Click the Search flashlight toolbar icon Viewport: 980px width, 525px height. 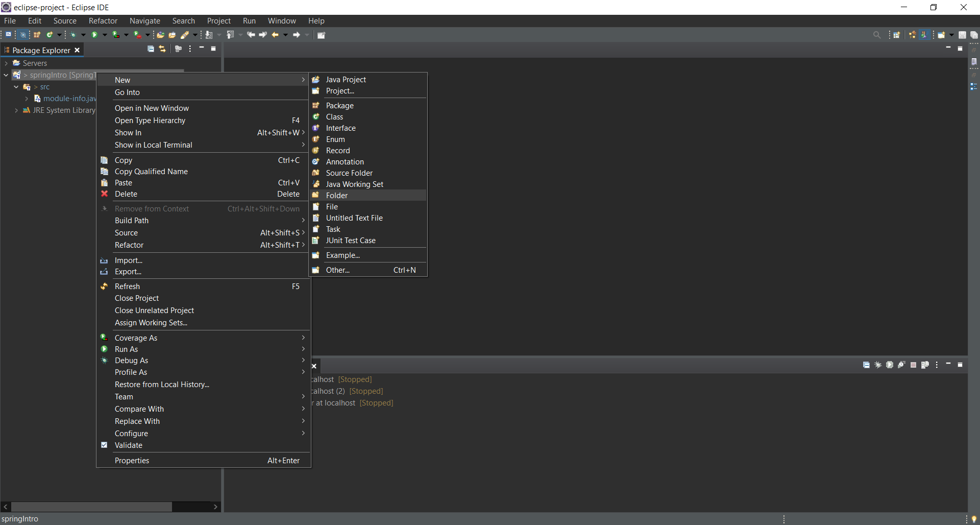[185, 35]
